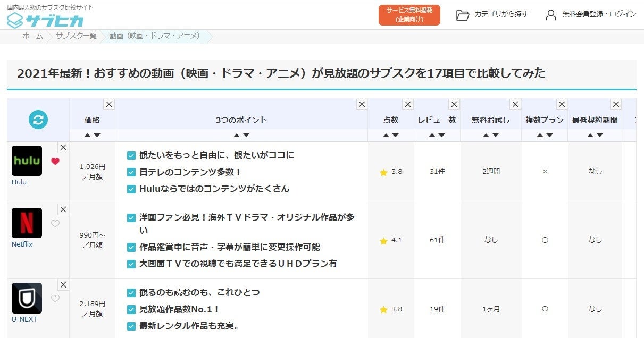The width and height of the screenshot is (644, 338).
Task: Open the Netflix name link
Action: (22, 244)
